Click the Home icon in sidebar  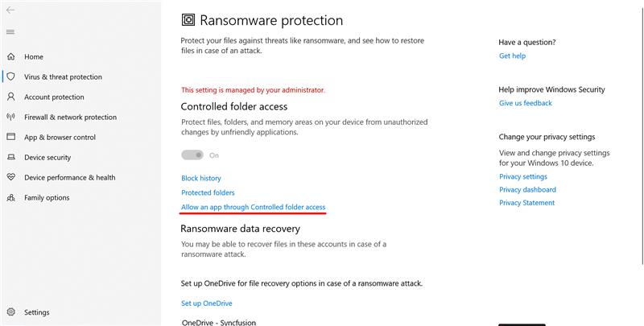pyautogui.click(x=11, y=57)
